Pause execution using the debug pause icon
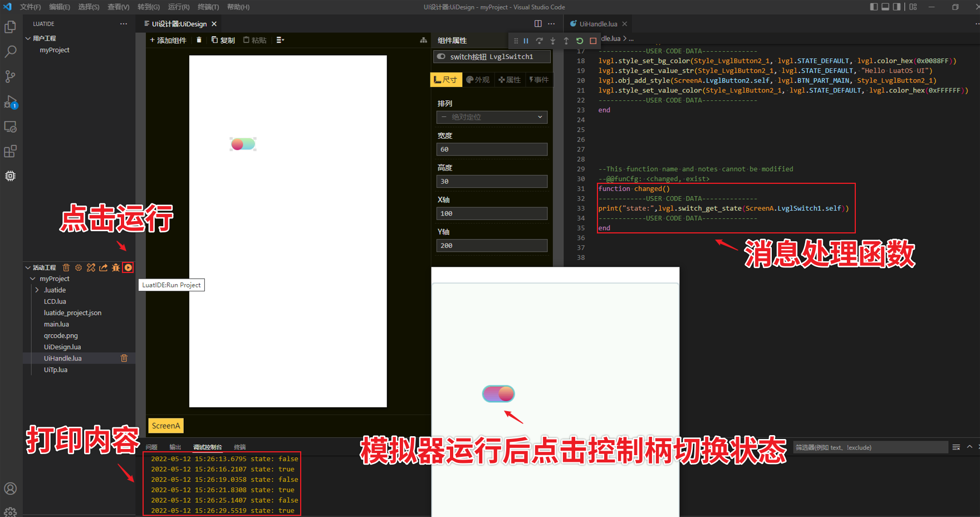Image resolution: width=980 pixels, height=517 pixels. pos(526,40)
